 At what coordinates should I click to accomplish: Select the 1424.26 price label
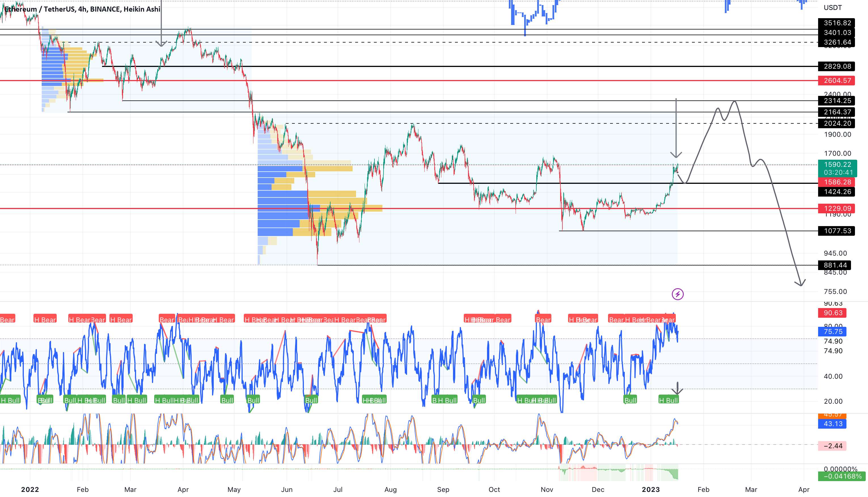(836, 191)
